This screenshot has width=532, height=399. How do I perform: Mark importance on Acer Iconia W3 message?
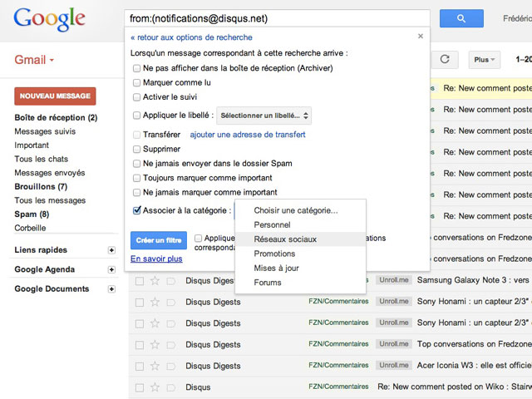tap(170, 366)
